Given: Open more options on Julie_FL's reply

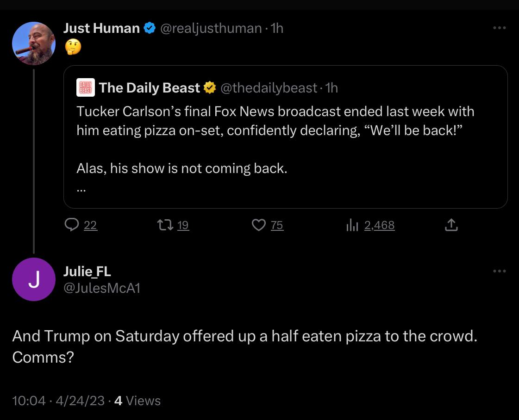Looking at the screenshot, I should (x=499, y=271).
